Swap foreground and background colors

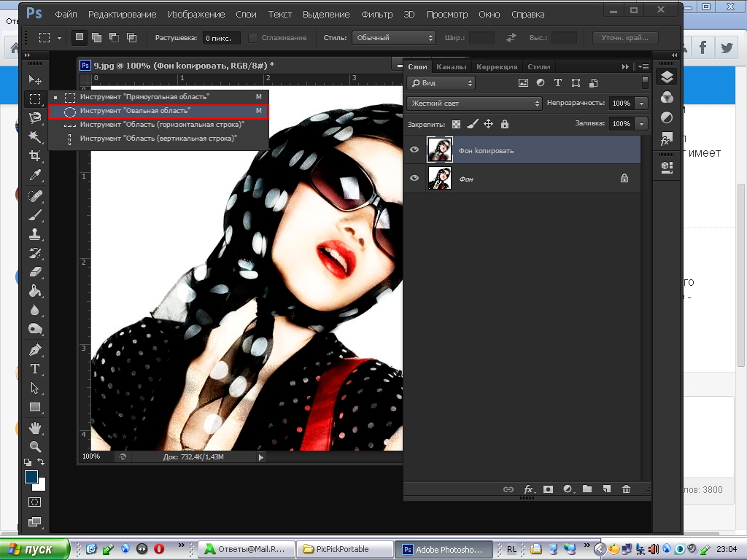(41, 462)
